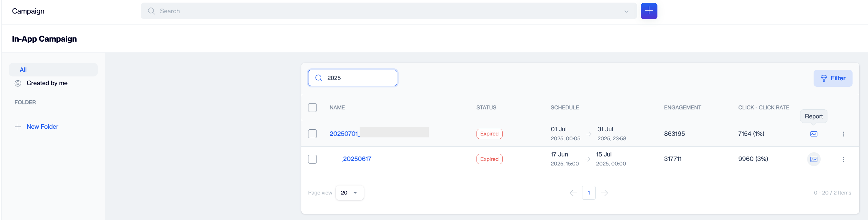Expand the top search bar chevron

click(626, 11)
